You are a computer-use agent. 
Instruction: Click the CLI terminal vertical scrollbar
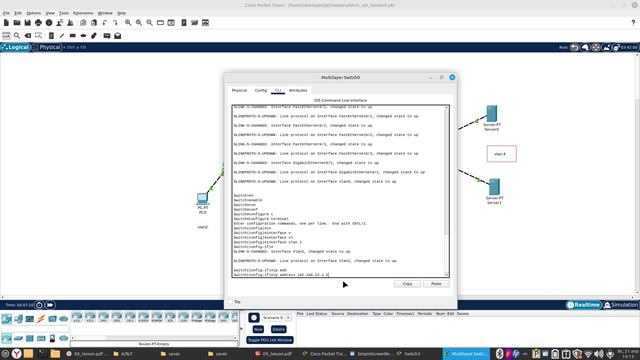click(x=447, y=191)
